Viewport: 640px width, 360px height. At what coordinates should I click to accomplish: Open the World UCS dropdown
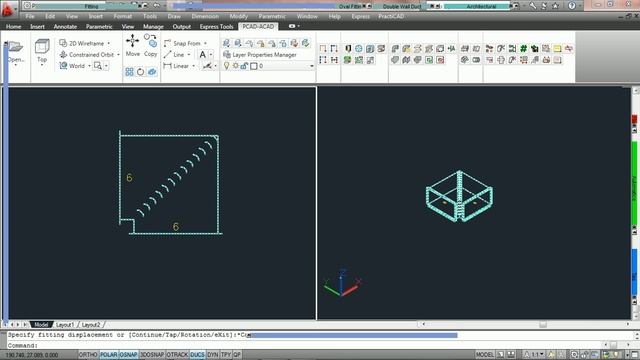point(89,66)
